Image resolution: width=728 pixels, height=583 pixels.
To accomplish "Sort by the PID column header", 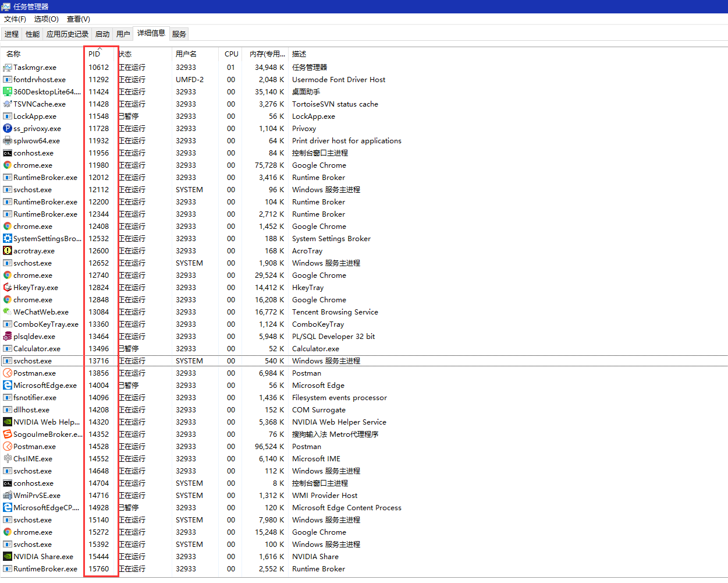I will coord(100,54).
